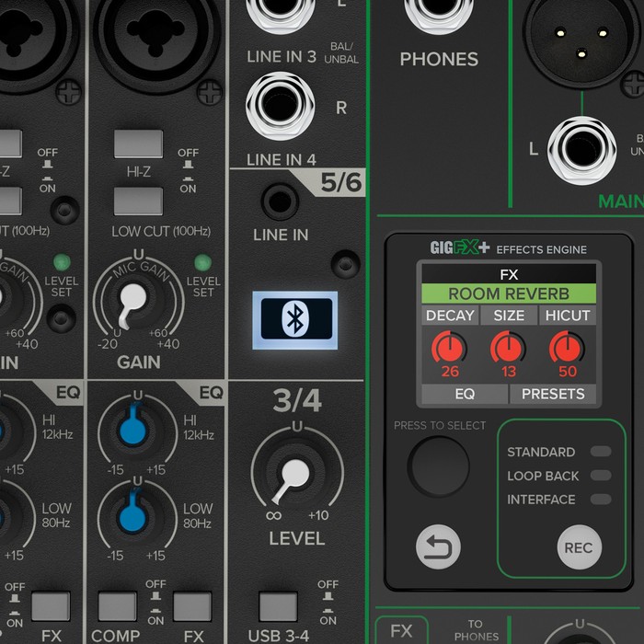The image size is (644, 644).
Task: Click the GIGFX+ Effects Engine logo
Action: [509, 248]
